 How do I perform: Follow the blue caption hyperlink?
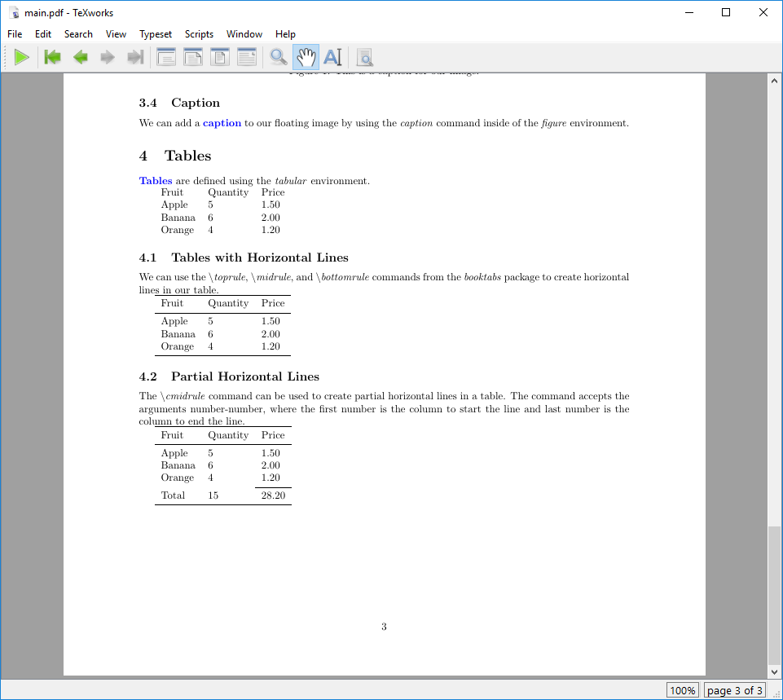click(x=222, y=122)
